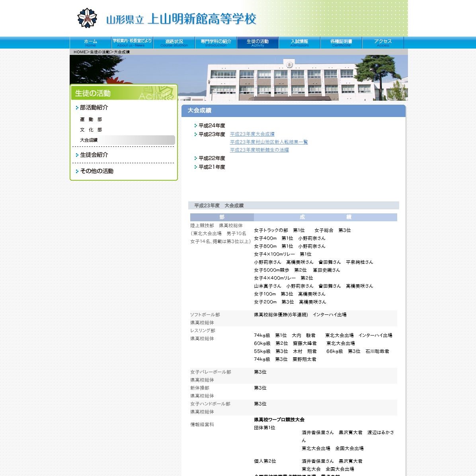Click レスリング部 row label
476x476 pixels.
point(203,331)
